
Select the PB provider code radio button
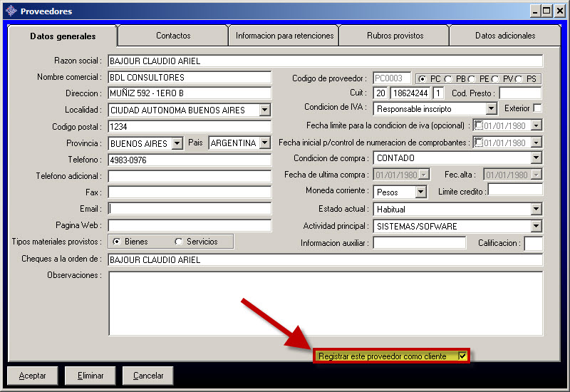tap(449, 78)
